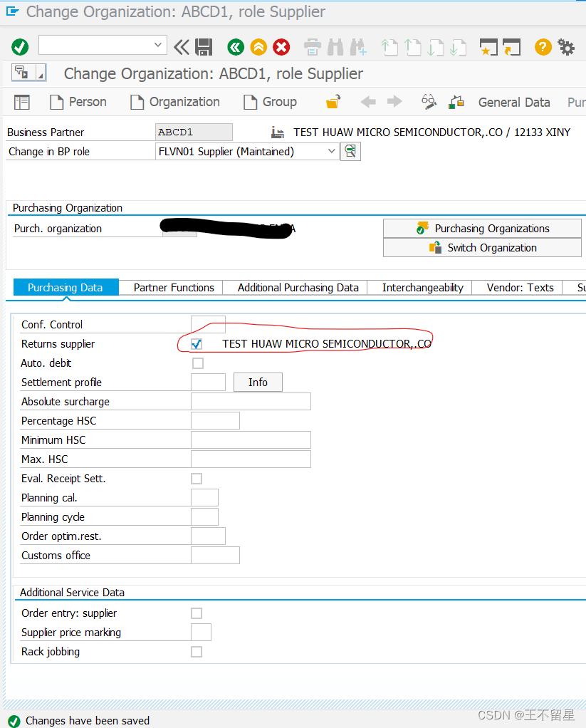Image resolution: width=586 pixels, height=728 pixels.
Task: Open SAP help via the question mark icon
Action: point(542,46)
